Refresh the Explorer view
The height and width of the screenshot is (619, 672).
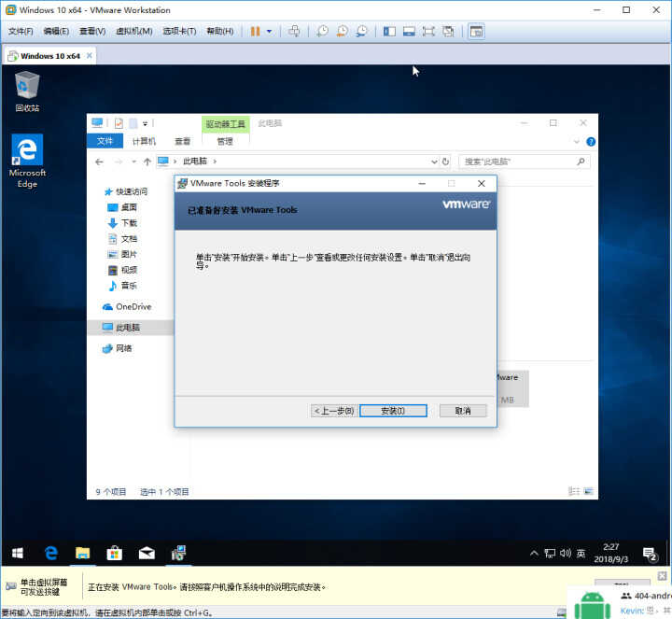click(x=446, y=162)
